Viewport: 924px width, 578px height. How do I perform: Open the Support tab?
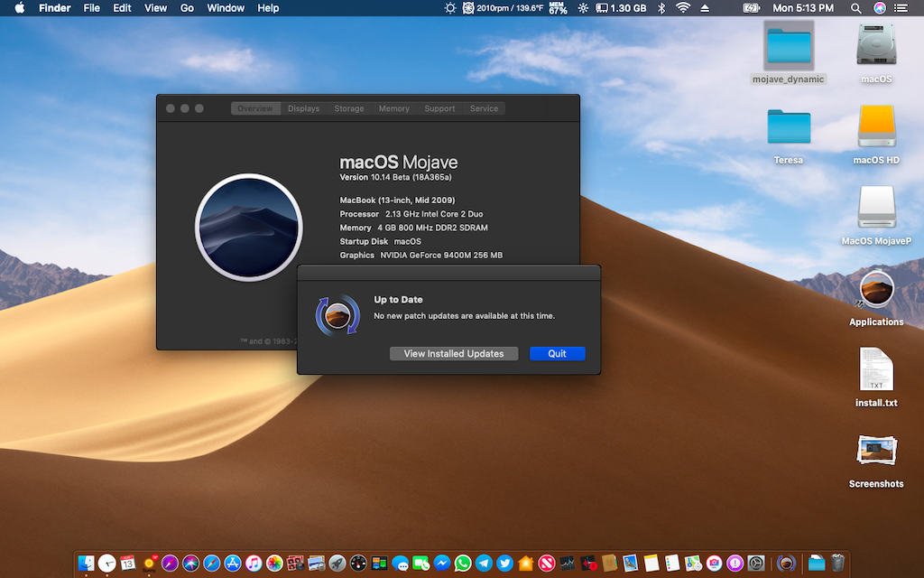coord(439,108)
